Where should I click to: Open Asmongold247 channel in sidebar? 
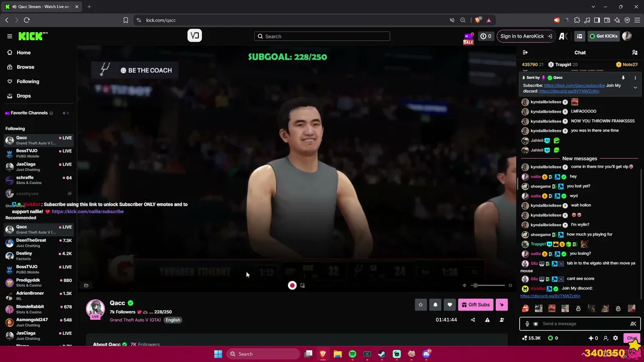39,323
